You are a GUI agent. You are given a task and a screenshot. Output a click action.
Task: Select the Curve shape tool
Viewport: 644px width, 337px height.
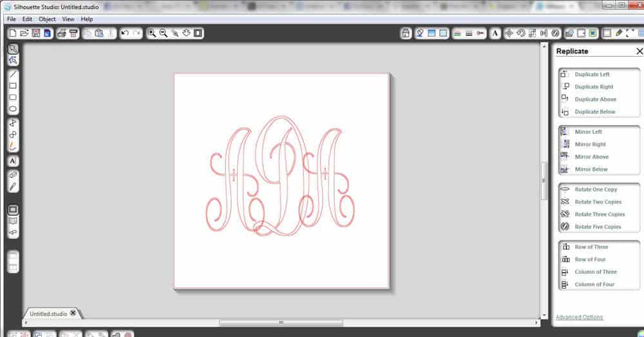coord(13,135)
